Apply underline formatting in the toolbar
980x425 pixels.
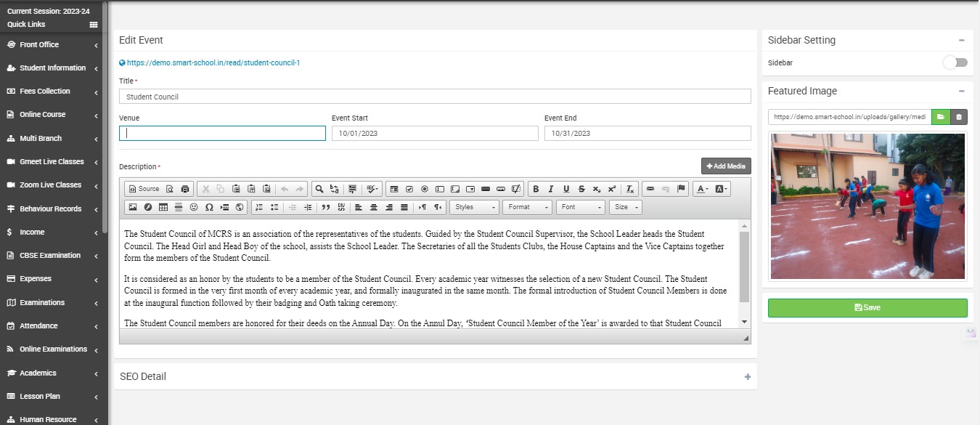point(566,189)
